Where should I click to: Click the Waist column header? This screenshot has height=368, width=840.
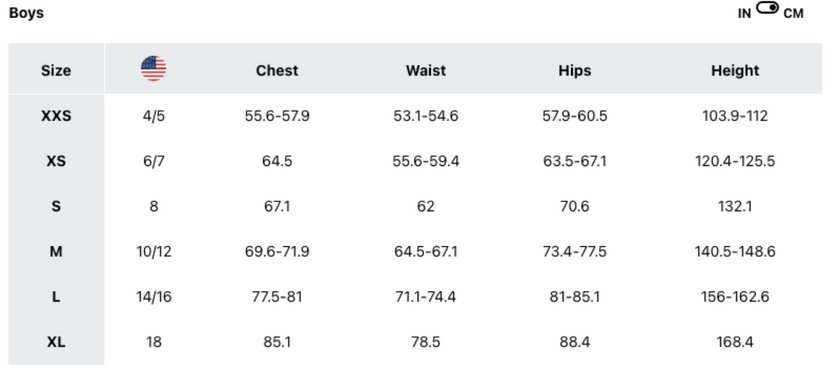(x=426, y=71)
